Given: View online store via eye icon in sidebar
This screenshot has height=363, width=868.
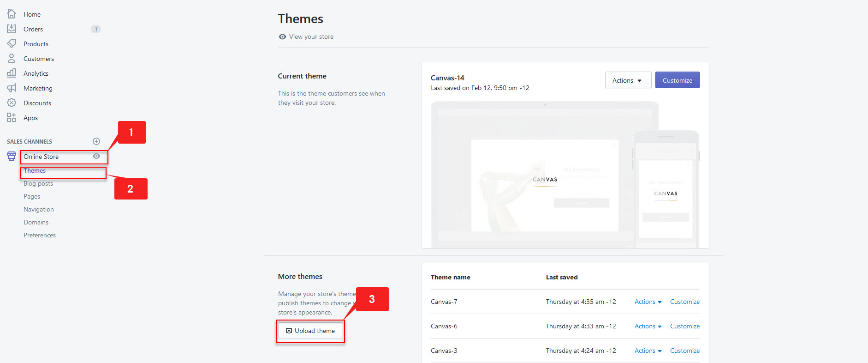Looking at the screenshot, I should (x=96, y=156).
